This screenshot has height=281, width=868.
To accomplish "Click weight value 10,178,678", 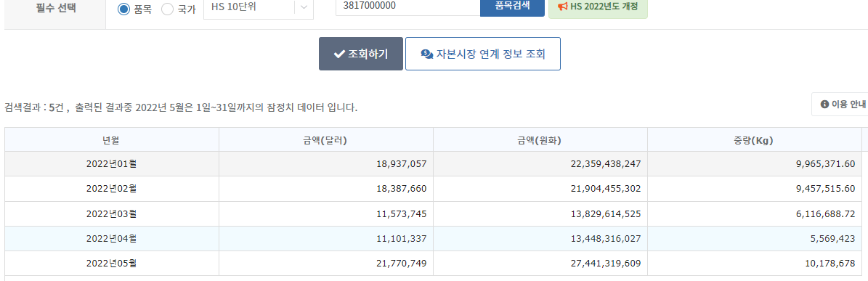I will pyautogui.click(x=830, y=264).
